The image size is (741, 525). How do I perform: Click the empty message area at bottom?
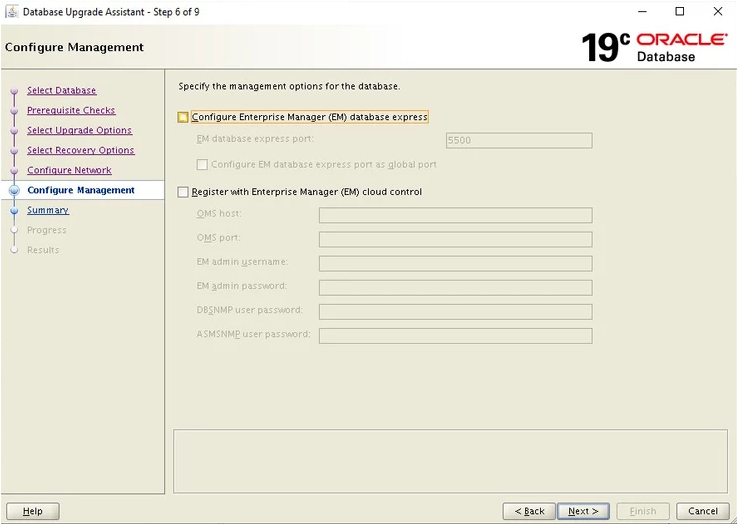pyautogui.click(x=450, y=461)
